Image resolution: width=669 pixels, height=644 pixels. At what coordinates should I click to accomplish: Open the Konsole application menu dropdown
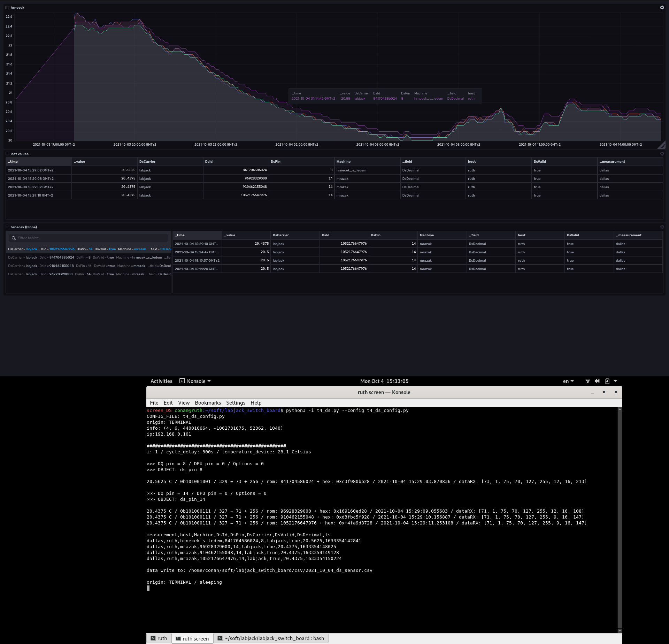[x=195, y=381]
